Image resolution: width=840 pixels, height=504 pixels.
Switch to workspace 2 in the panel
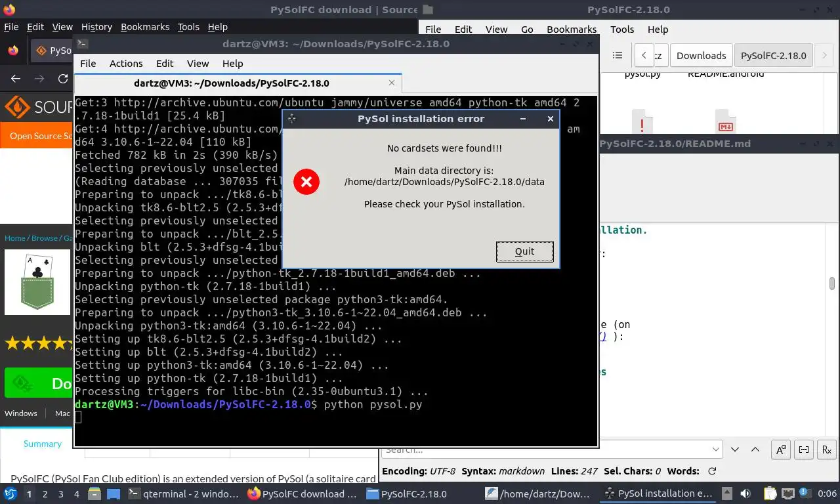pyautogui.click(x=45, y=493)
